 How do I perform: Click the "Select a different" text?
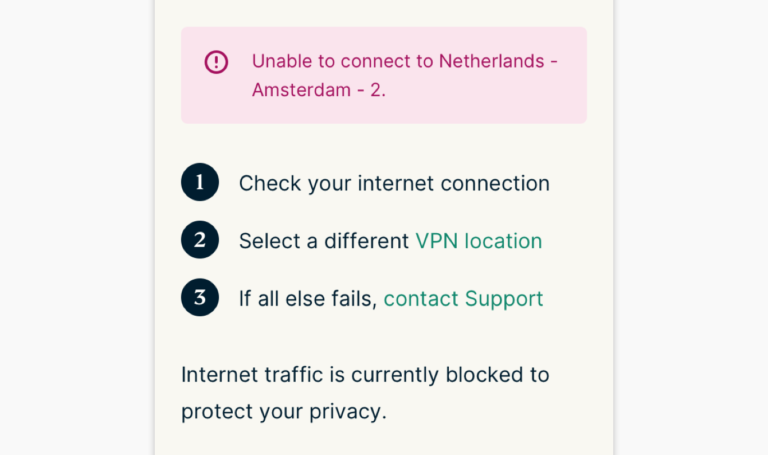click(x=324, y=241)
